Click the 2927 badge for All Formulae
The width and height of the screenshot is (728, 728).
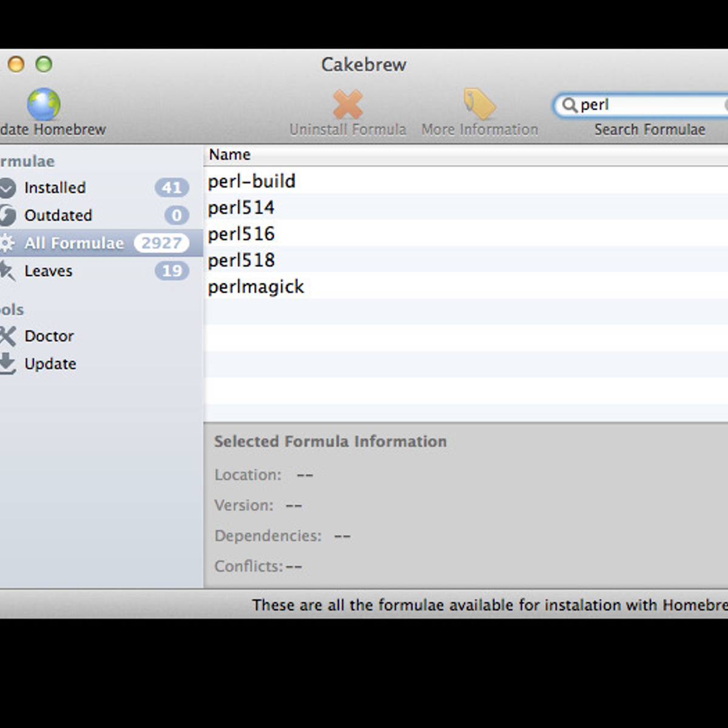click(x=161, y=243)
